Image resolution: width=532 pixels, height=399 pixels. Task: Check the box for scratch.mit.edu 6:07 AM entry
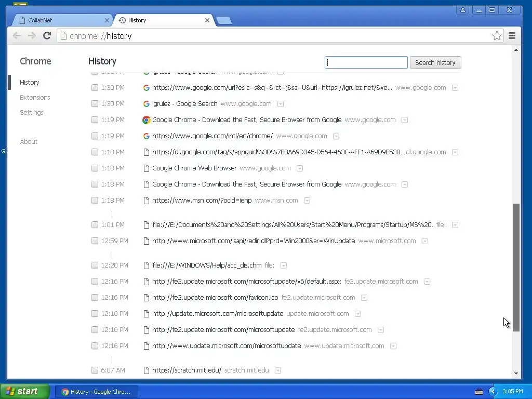pyautogui.click(x=95, y=370)
